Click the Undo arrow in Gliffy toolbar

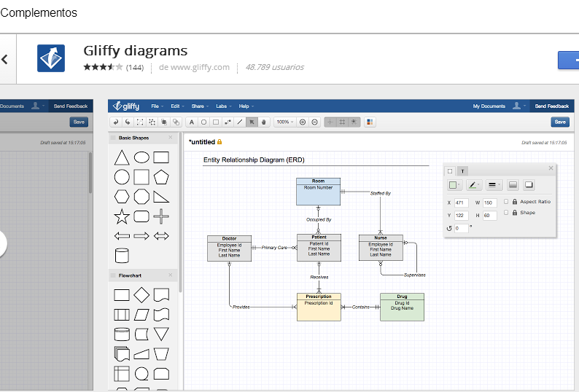point(115,122)
